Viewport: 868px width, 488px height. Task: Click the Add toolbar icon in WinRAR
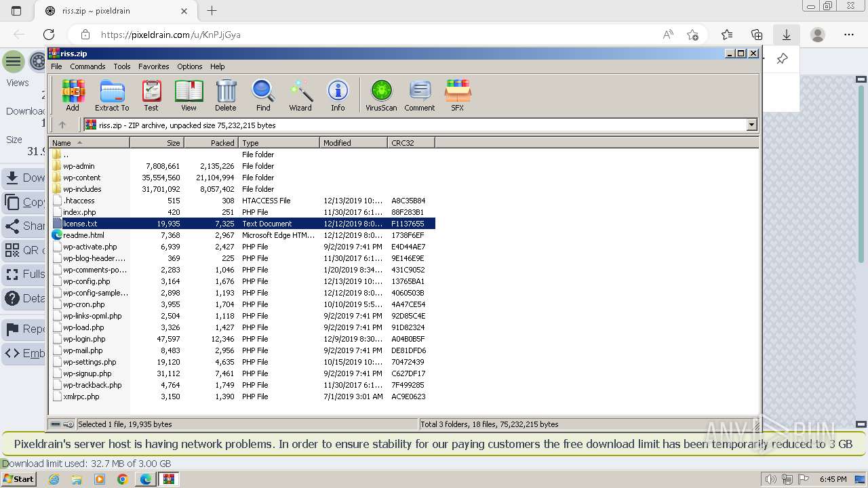tap(73, 95)
